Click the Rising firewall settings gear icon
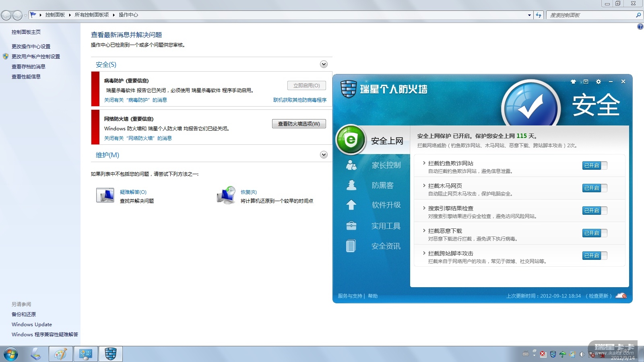This screenshot has height=362, width=644. click(599, 82)
